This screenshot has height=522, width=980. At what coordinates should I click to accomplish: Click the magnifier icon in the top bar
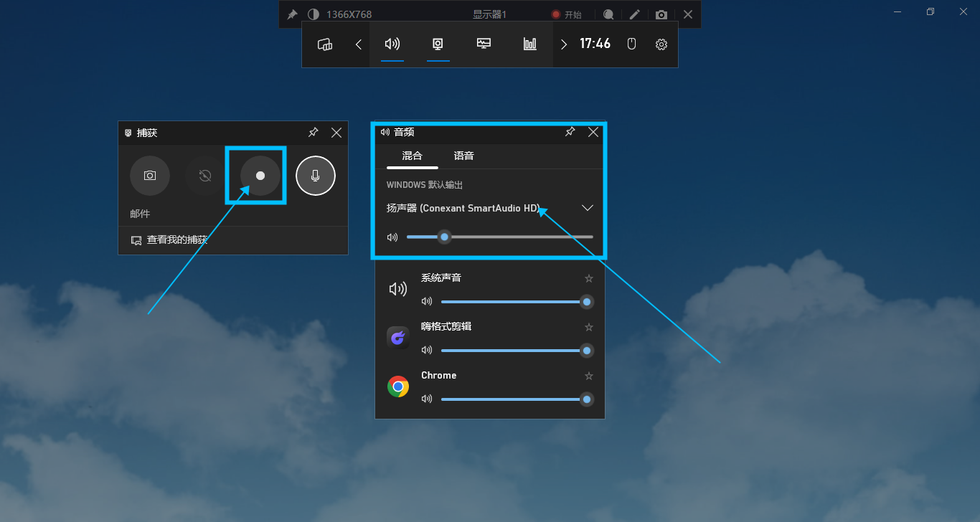click(x=608, y=14)
